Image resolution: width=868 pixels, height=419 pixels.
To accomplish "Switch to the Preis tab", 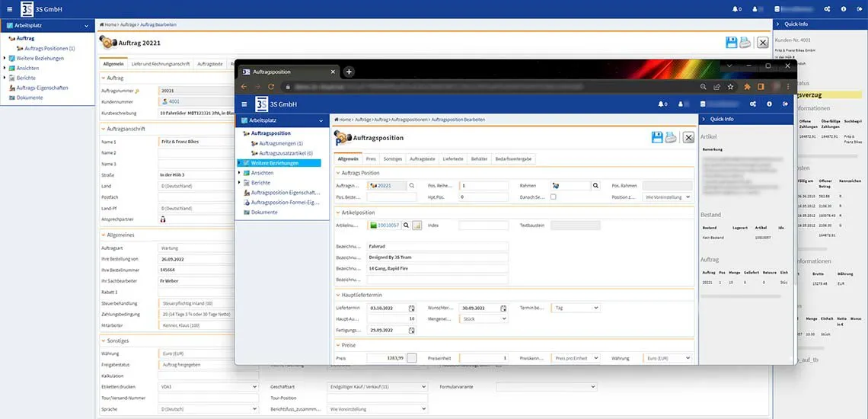I will pyautogui.click(x=371, y=158).
